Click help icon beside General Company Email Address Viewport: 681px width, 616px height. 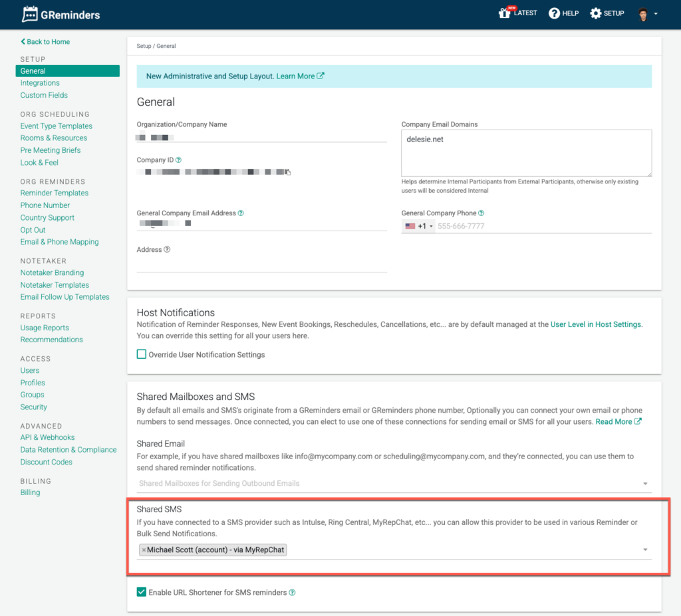241,213
